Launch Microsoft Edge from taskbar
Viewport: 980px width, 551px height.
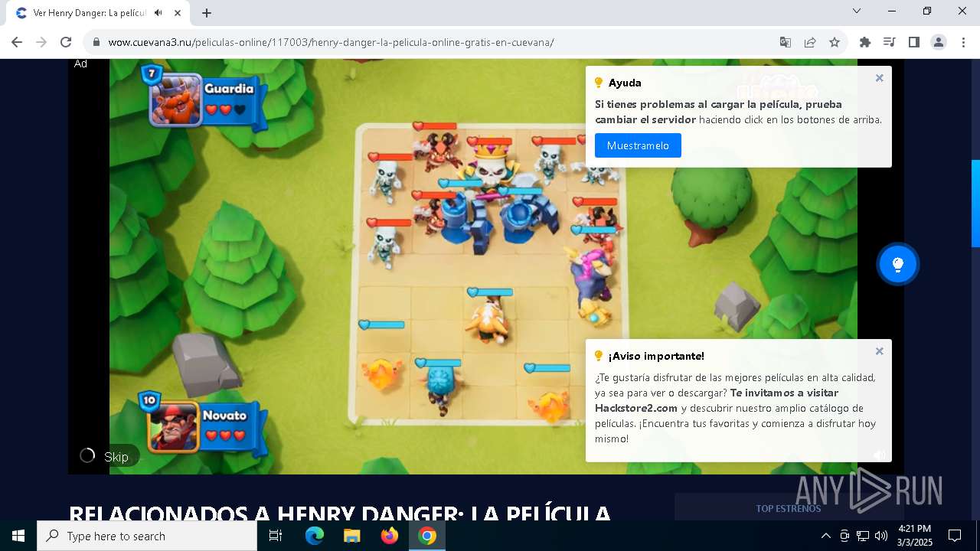[x=315, y=536]
